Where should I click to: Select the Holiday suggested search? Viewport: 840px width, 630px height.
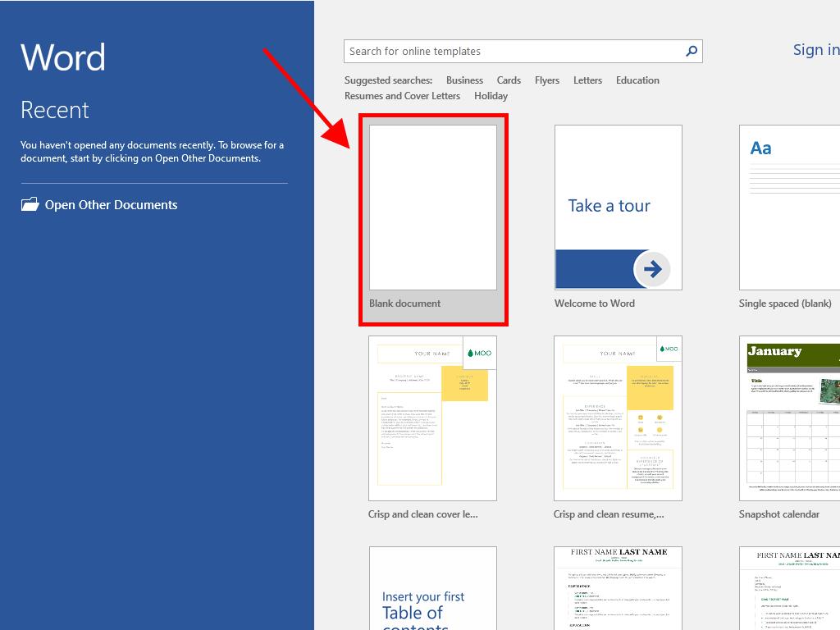pyautogui.click(x=491, y=96)
